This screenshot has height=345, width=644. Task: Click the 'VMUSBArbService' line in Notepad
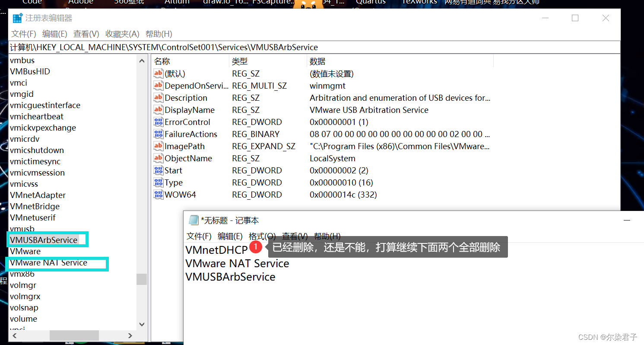tap(230, 277)
